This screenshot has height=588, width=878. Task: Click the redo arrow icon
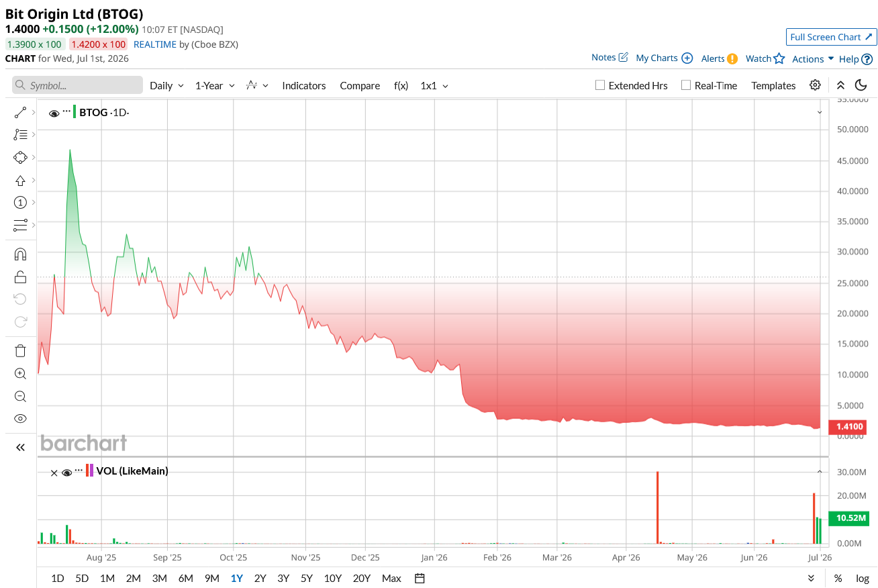point(20,322)
